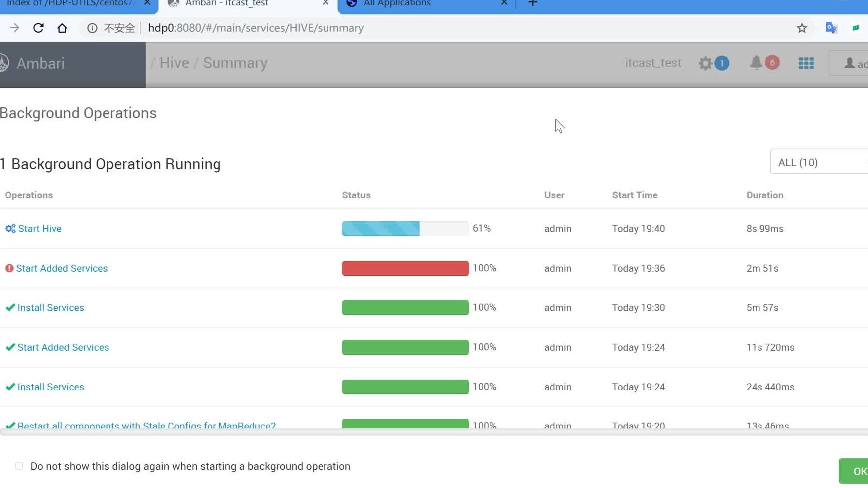The image size is (868, 488).
Task: Open the views grid icon
Action: pos(806,63)
